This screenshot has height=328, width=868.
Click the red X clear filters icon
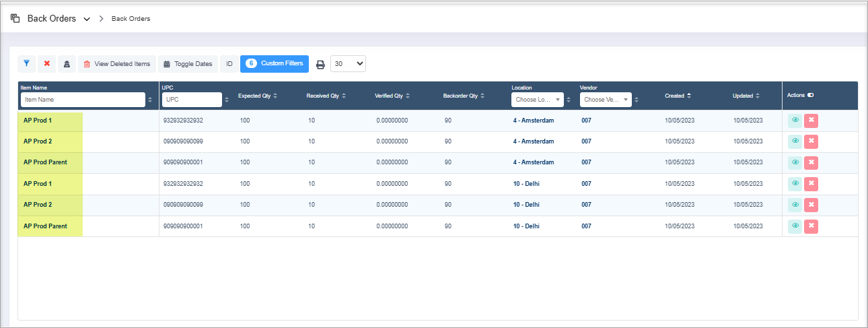point(47,64)
